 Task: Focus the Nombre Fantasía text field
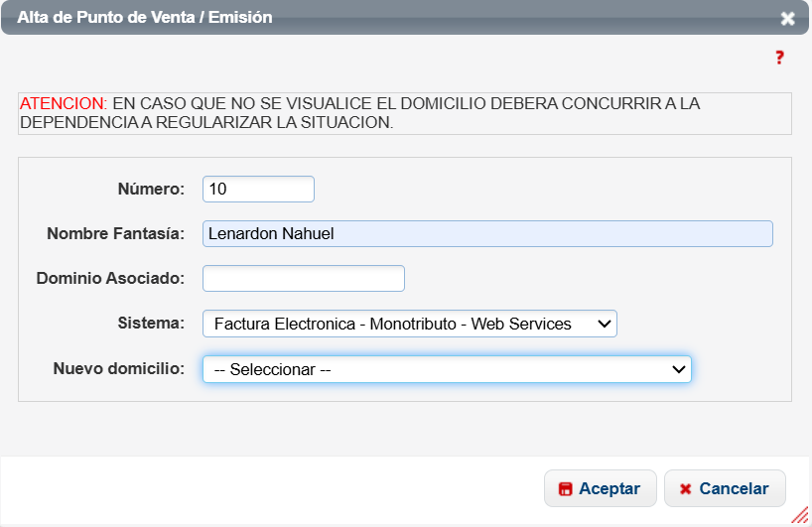point(487,233)
